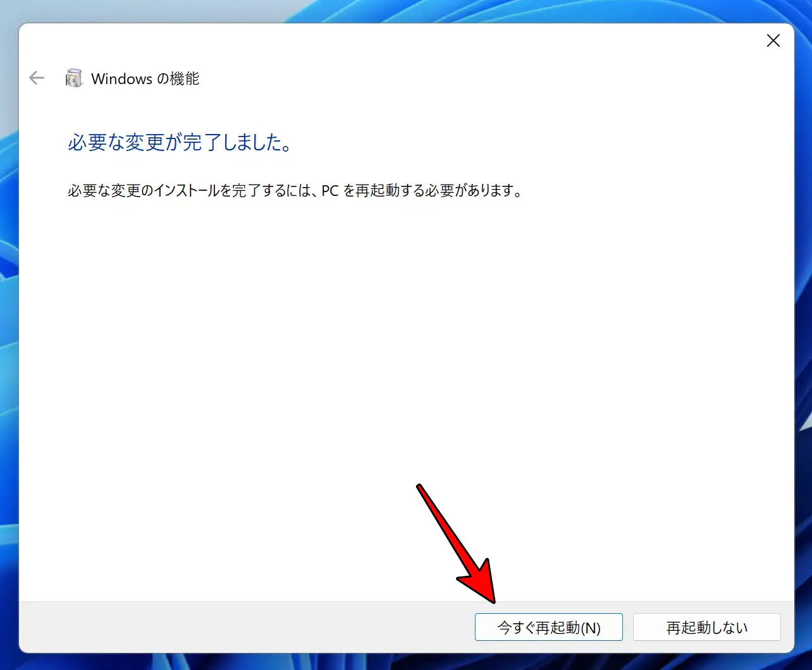Viewport: 812px width, 670px height.
Task: Click the restart requirement message text
Action: [x=295, y=191]
